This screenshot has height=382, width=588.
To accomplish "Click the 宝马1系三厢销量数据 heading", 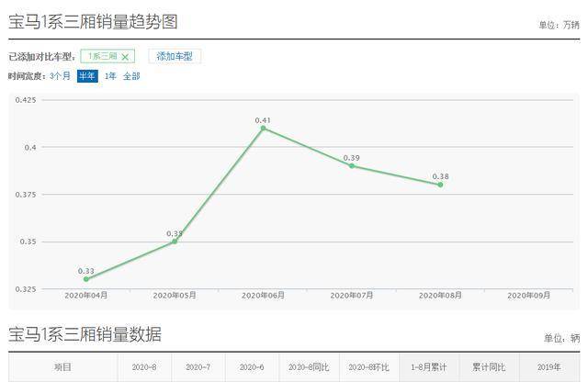I will [x=85, y=334].
